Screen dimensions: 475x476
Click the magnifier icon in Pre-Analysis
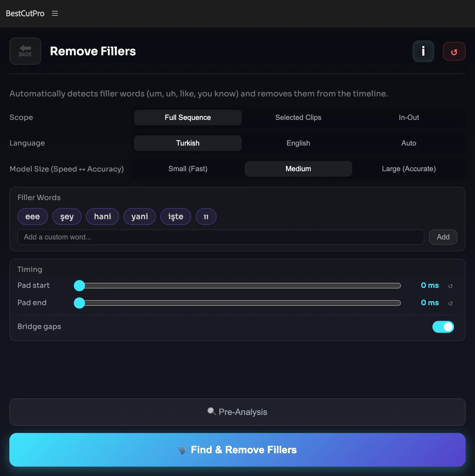click(x=212, y=412)
